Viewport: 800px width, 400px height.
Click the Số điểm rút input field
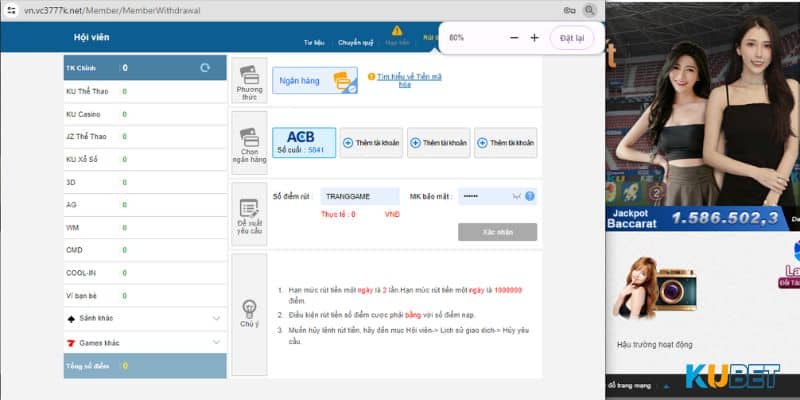(x=360, y=196)
